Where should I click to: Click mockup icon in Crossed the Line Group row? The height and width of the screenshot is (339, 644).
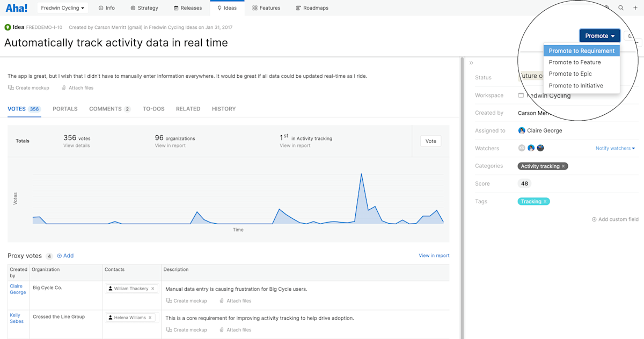coord(169,330)
